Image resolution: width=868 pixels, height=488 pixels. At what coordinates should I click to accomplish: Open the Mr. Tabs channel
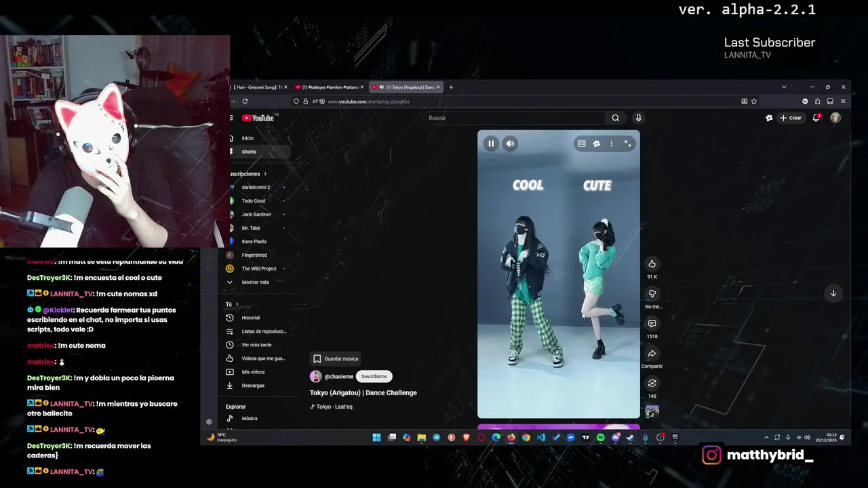(251, 228)
